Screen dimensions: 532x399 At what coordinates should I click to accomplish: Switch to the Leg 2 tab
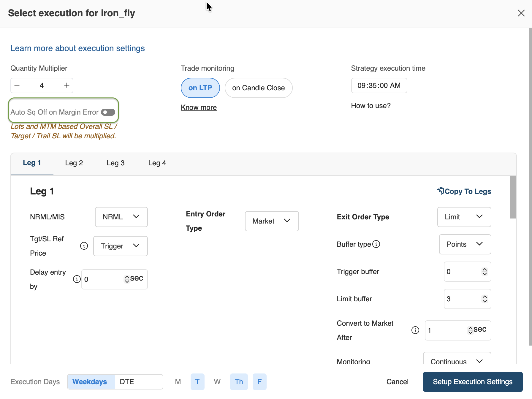74,163
